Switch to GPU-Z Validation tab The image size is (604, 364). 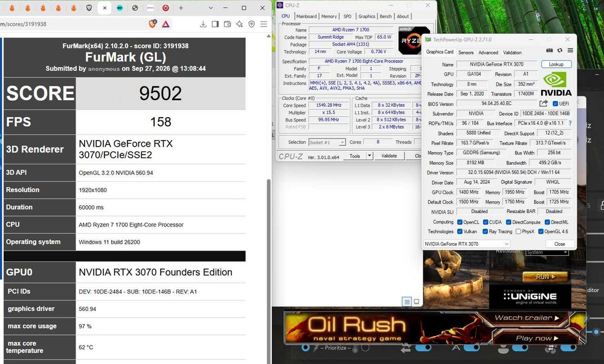pos(512,53)
